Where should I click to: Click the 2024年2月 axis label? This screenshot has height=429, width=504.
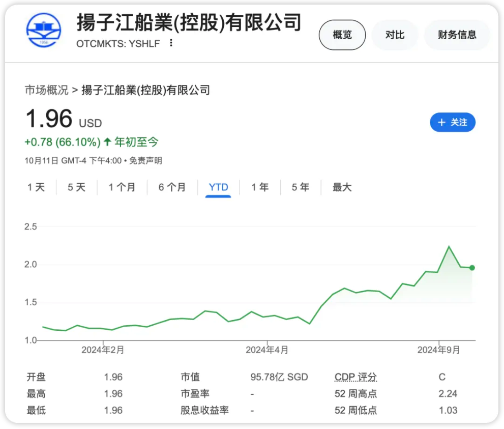pyautogui.click(x=103, y=350)
